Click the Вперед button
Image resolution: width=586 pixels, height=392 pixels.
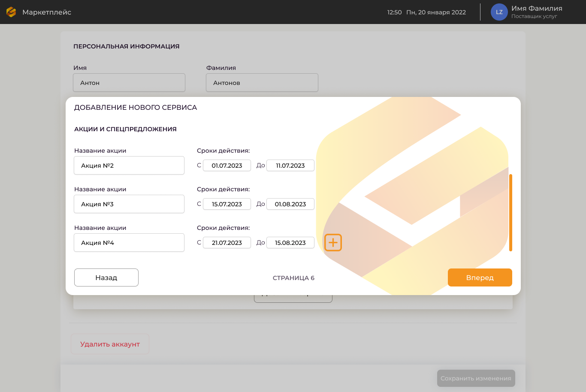click(480, 277)
